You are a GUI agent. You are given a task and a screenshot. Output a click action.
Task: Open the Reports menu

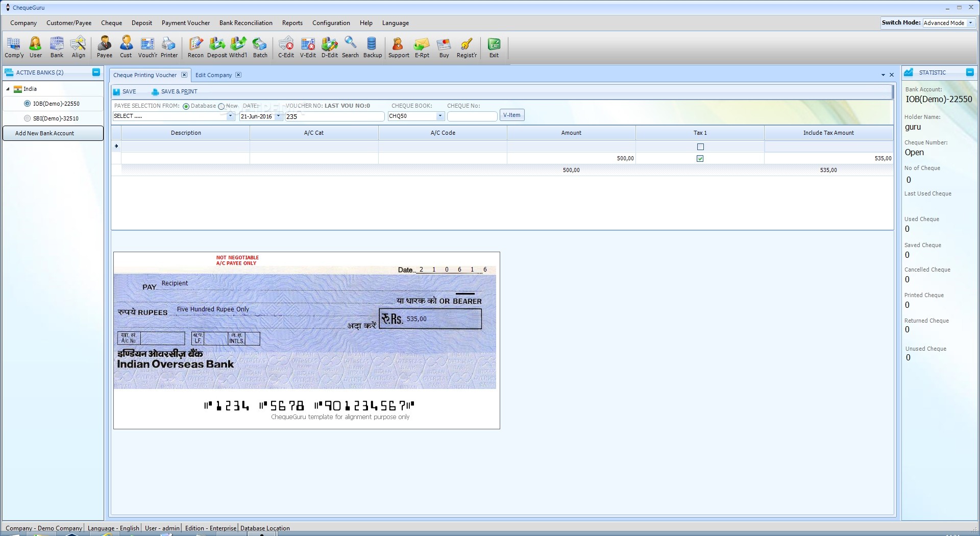pos(292,23)
